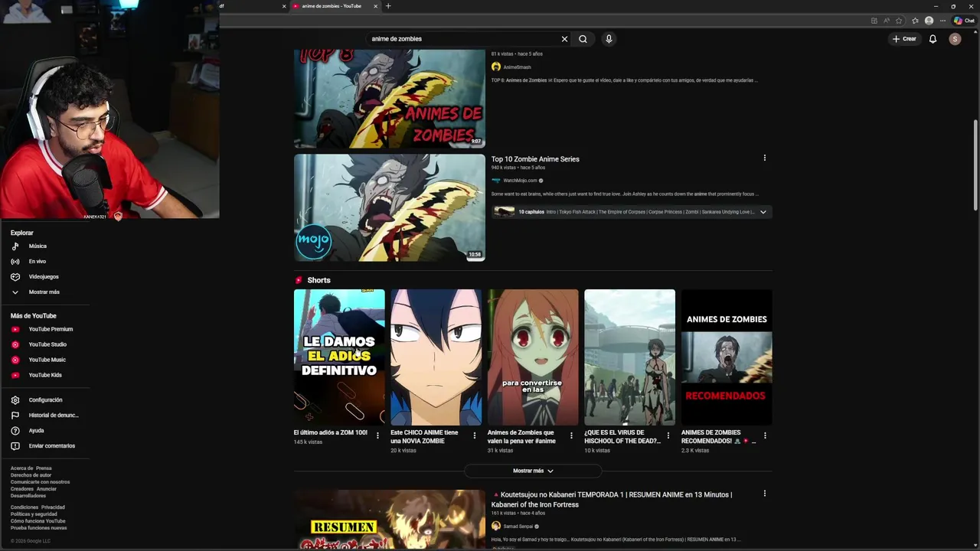Open options for the short 'ANIMES DE ZOMBIES RECOMENDADOS'
The width and height of the screenshot is (980, 551).
tap(765, 435)
